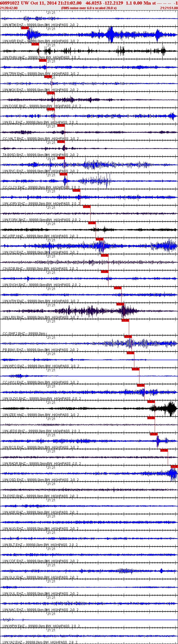The height and width of the screenshot is (644, 178).
Task: Click the 'UW.WPW EHZ' station label
Action: [14, 626]
